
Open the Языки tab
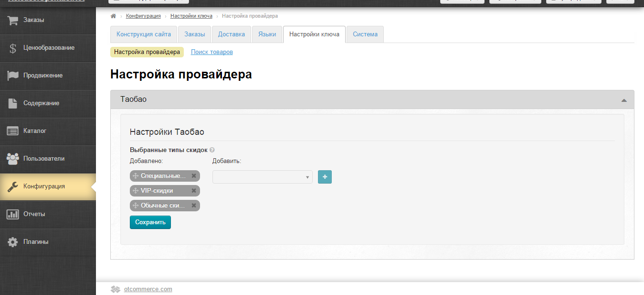pos(267,34)
